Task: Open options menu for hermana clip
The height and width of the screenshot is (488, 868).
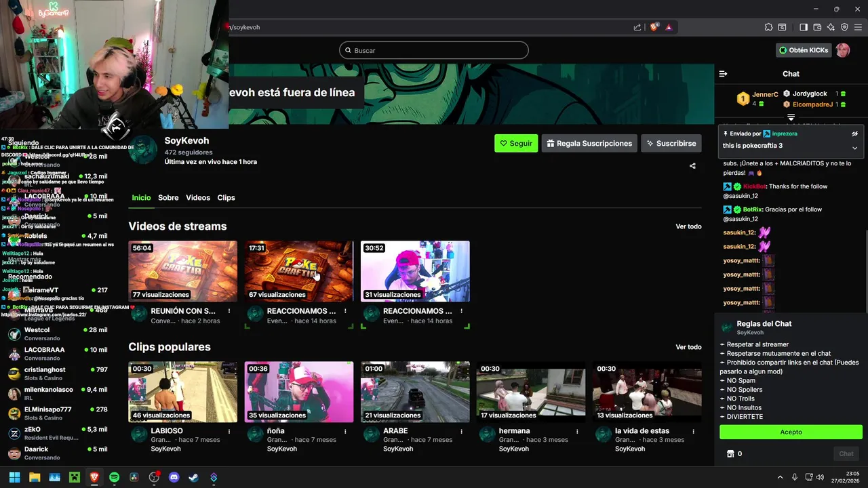Action: (577, 431)
